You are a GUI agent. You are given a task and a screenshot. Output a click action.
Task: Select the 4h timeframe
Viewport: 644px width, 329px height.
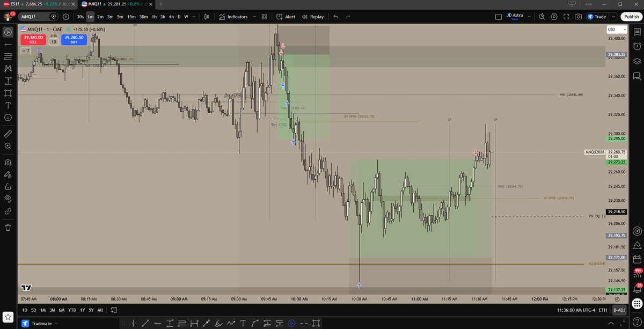tap(171, 17)
